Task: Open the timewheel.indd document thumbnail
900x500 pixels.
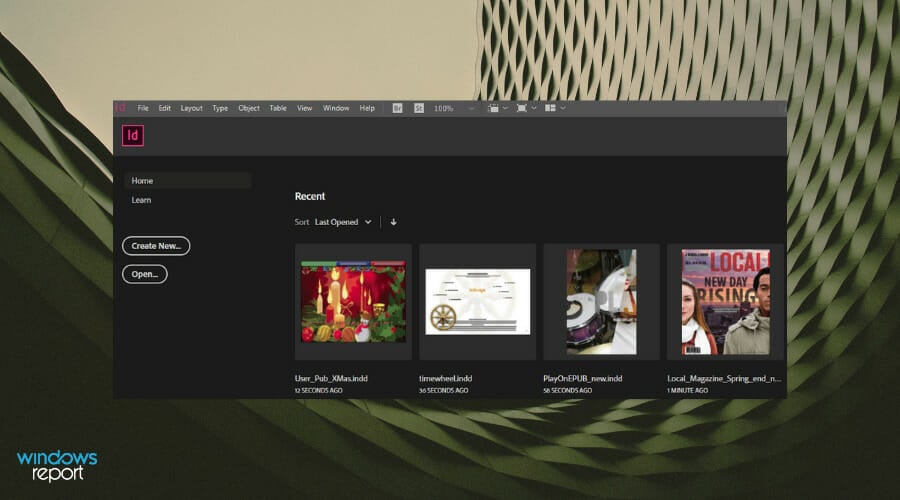Action: [x=477, y=302]
